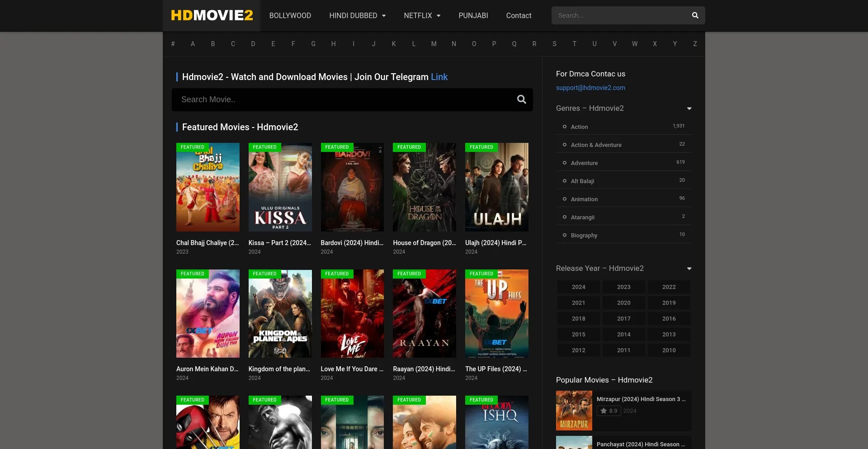Image resolution: width=868 pixels, height=449 pixels.
Task: Open the Ulajh movie poster
Action: [496, 187]
